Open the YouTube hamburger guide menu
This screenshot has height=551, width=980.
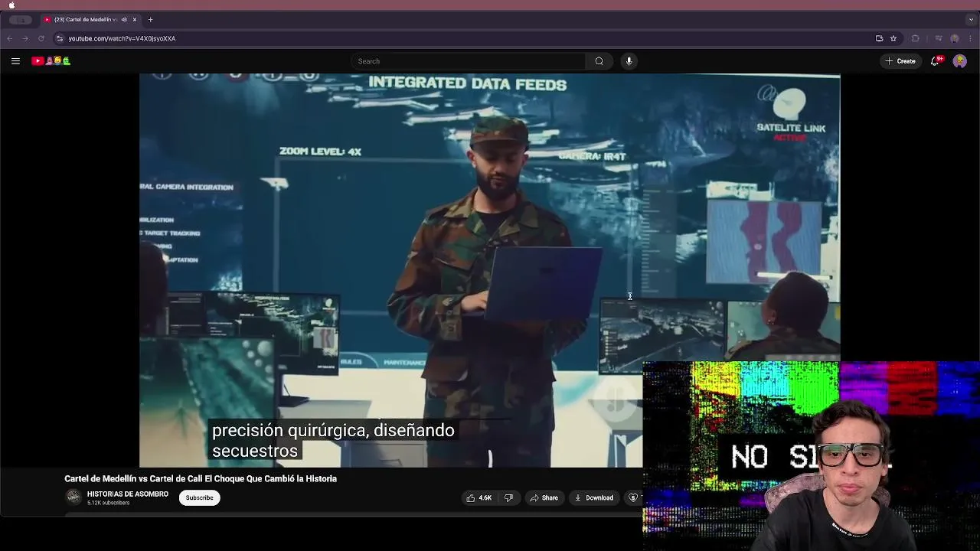tap(15, 61)
